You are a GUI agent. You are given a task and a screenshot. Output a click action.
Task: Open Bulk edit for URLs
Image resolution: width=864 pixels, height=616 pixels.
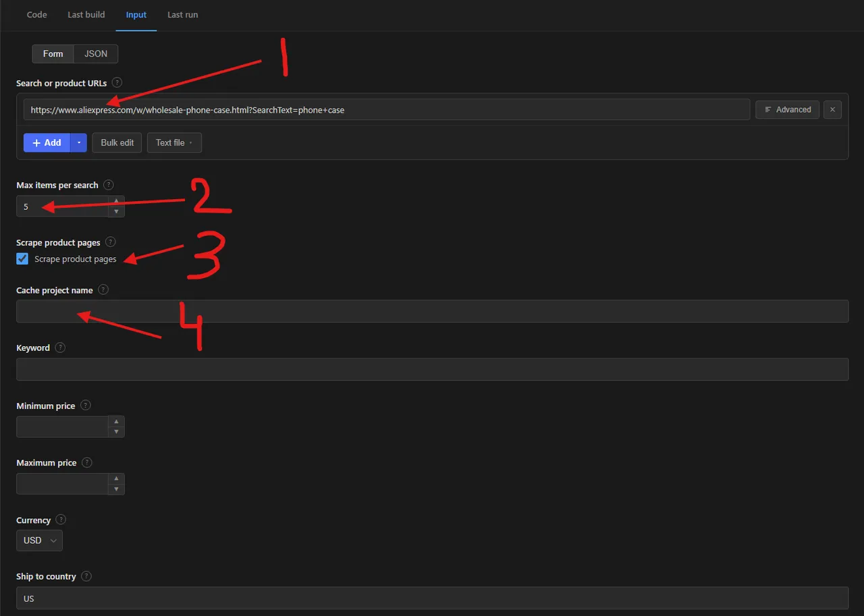117,143
